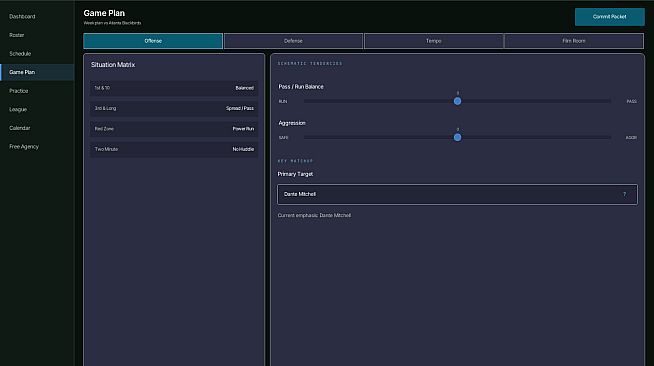Screen dimensions: 654x366
Task: Click the No-Huddle value
Action: 243,149
